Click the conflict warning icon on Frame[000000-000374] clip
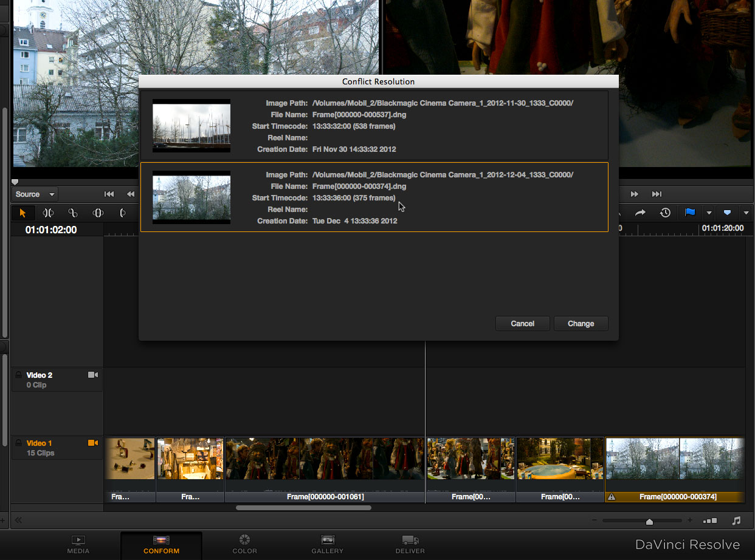Image resolution: width=755 pixels, height=560 pixels. pos(612,497)
